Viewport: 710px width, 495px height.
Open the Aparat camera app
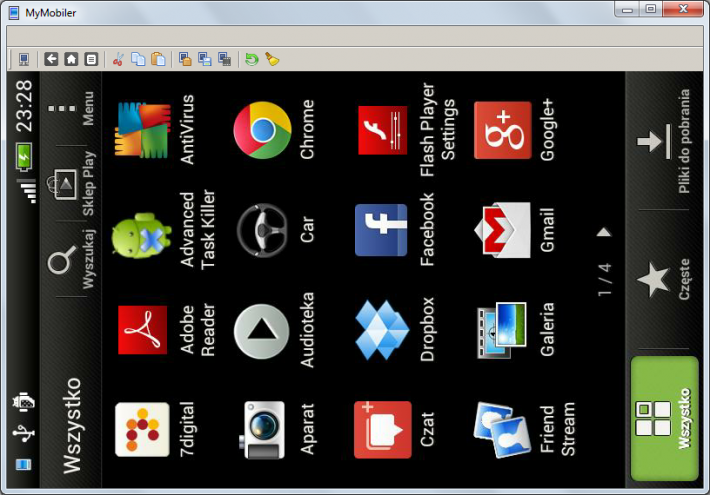tap(262, 430)
